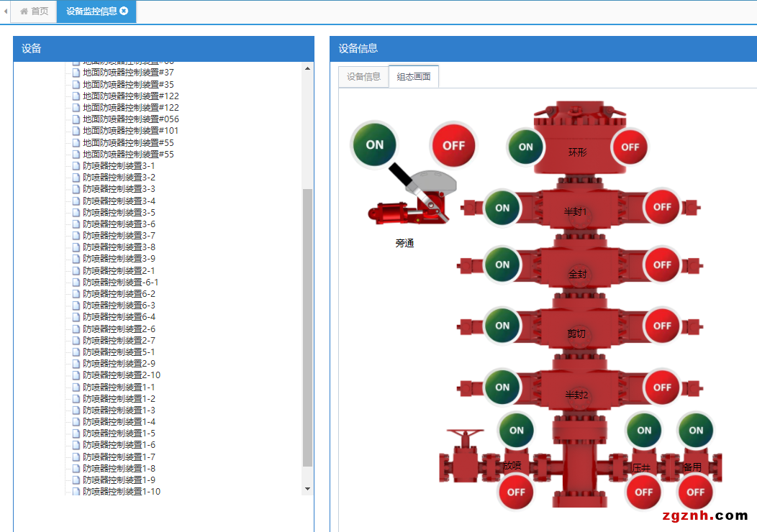
Task: Open the 首页 tab
Action: [35, 11]
